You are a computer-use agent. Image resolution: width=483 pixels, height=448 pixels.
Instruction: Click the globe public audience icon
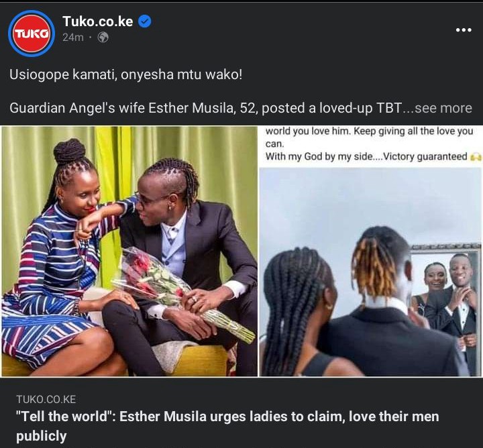point(103,38)
